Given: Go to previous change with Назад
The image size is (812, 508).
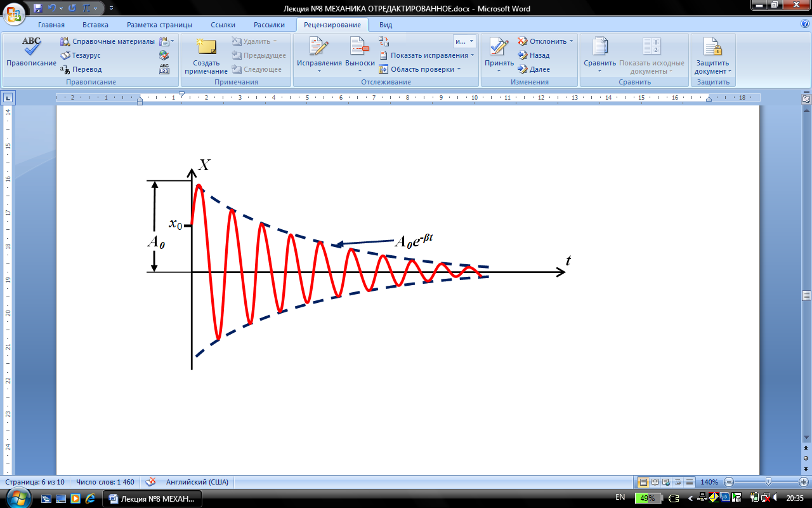Looking at the screenshot, I should click(x=534, y=55).
